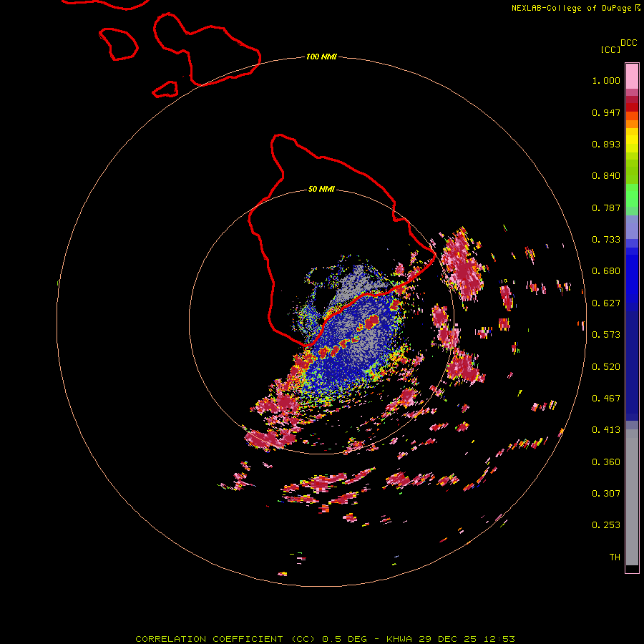Select the 0.733 legend value
The width and height of the screenshot is (644, 644).
[x=606, y=240]
